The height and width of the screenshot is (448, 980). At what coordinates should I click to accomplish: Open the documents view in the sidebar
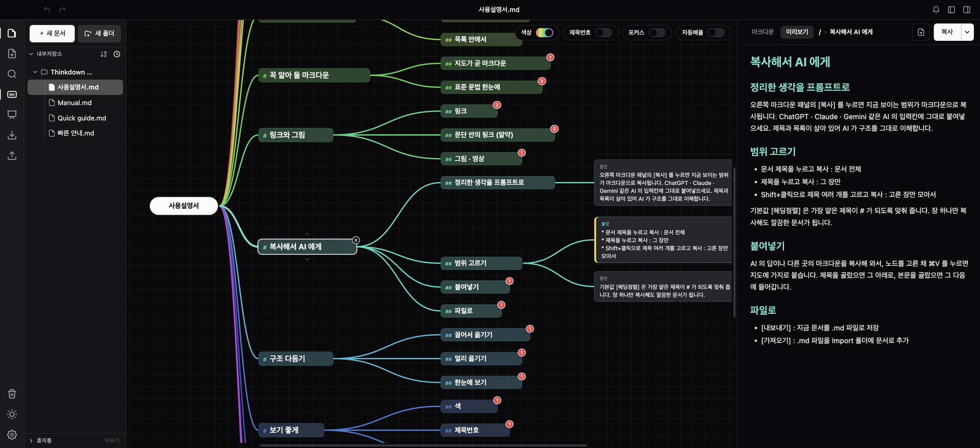(12, 33)
